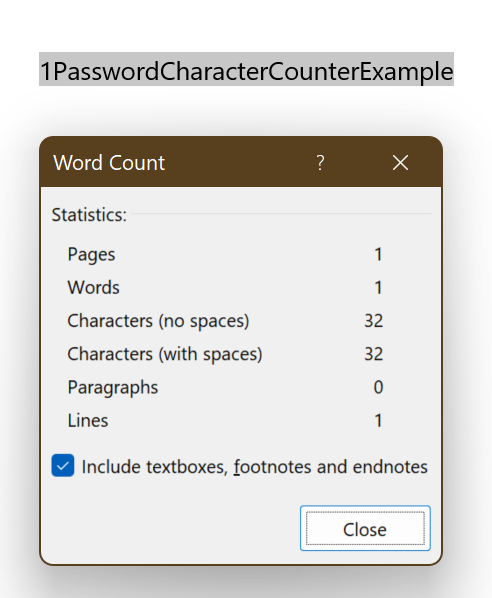Image resolution: width=492 pixels, height=598 pixels.
Task: Click the Words count value 1
Action: [x=378, y=288]
